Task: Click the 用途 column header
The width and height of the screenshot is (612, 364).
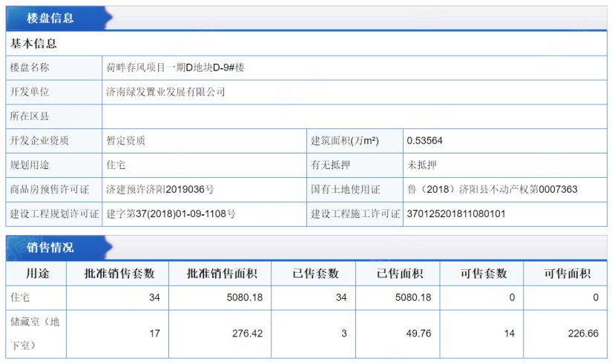Action: (38, 274)
